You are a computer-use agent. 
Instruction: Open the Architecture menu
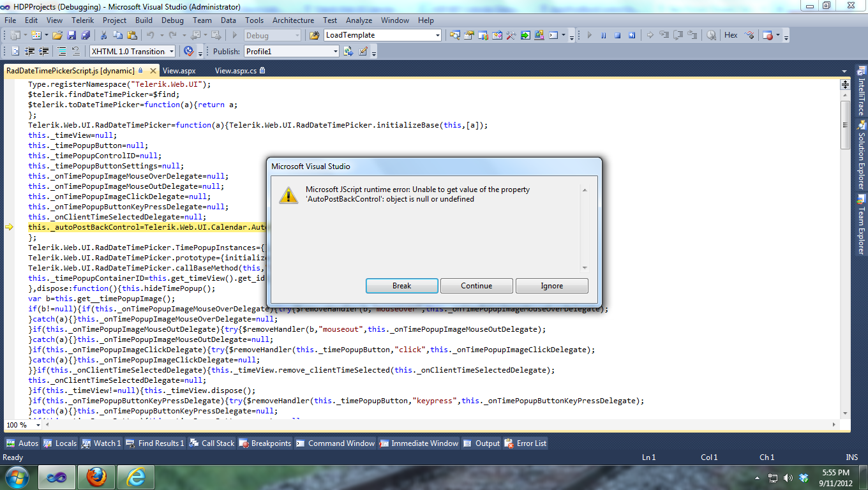pos(293,20)
